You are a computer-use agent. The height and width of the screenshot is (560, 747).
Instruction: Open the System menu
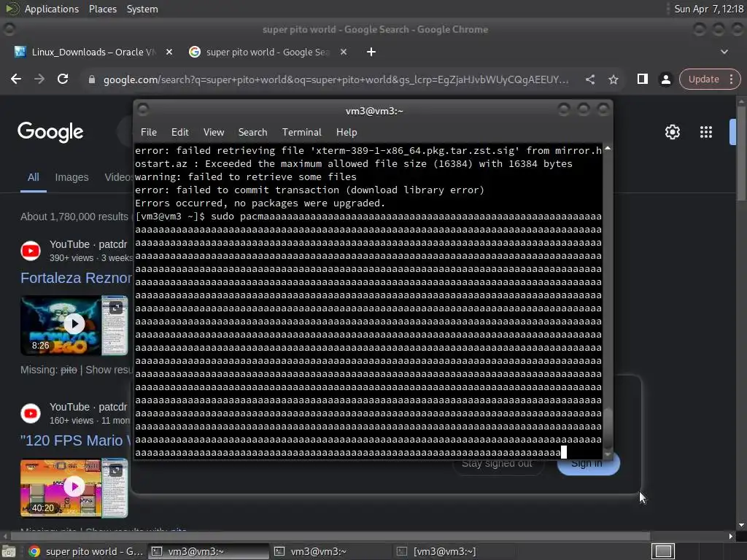142,9
